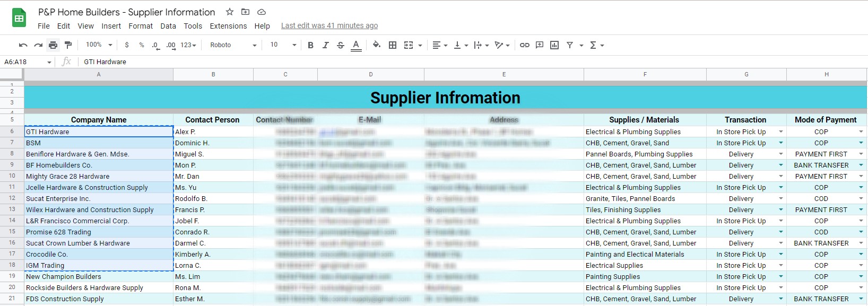Open the View menu
The height and width of the screenshot is (306, 868).
(x=85, y=26)
